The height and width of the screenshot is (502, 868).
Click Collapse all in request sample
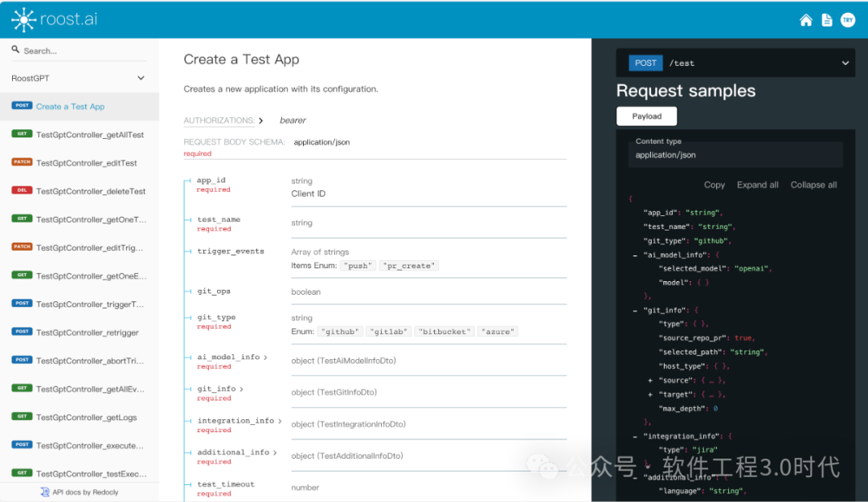813,185
